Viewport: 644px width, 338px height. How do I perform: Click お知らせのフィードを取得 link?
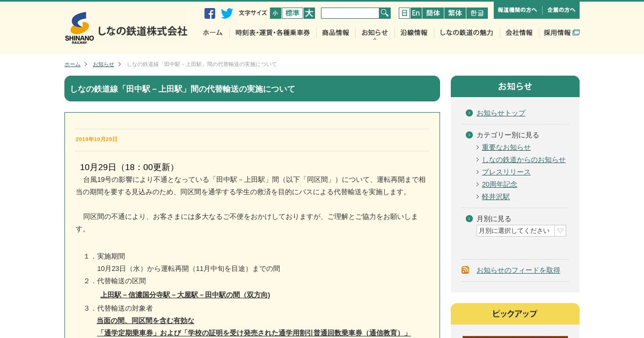click(518, 270)
